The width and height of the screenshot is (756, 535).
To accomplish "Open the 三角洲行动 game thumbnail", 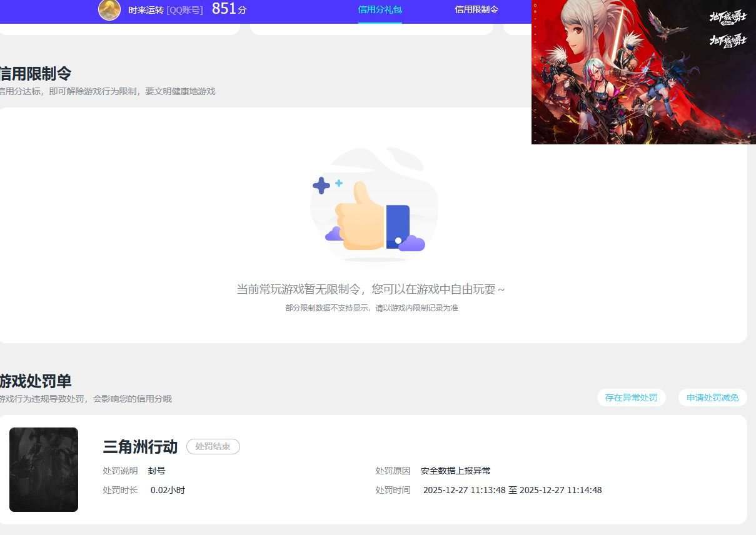I will pyautogui.click(x=44, y=469).
